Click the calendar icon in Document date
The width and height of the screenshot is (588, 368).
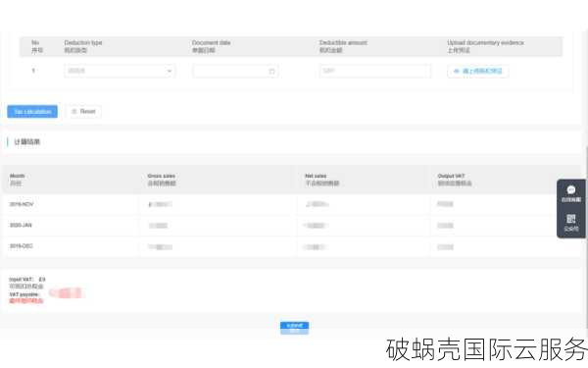271,72
